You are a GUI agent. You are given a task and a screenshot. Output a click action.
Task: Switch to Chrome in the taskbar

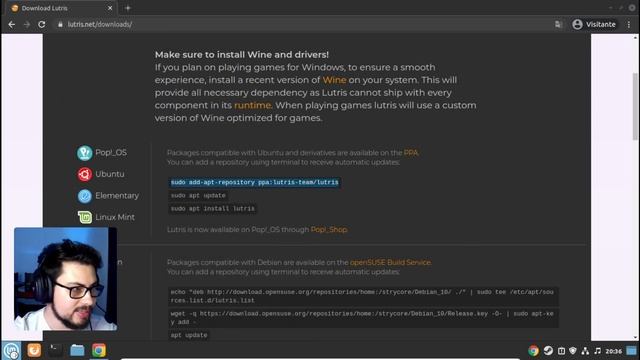99,350
